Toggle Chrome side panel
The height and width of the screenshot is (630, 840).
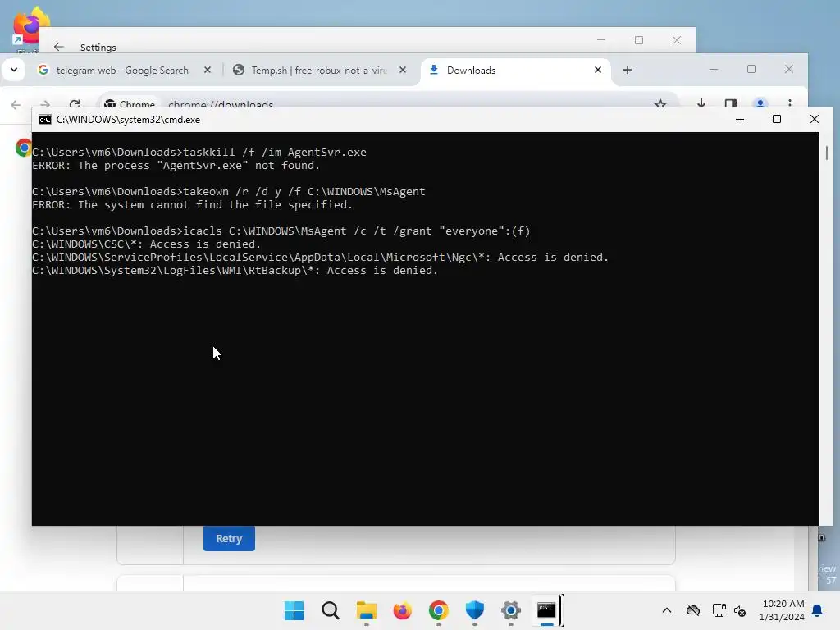click(731, 104)
